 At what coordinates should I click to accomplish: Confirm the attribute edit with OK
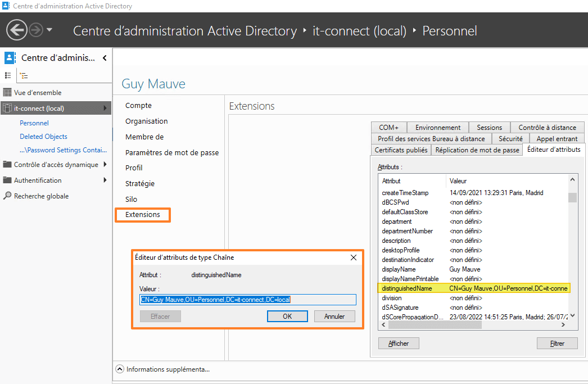(287, 316)
